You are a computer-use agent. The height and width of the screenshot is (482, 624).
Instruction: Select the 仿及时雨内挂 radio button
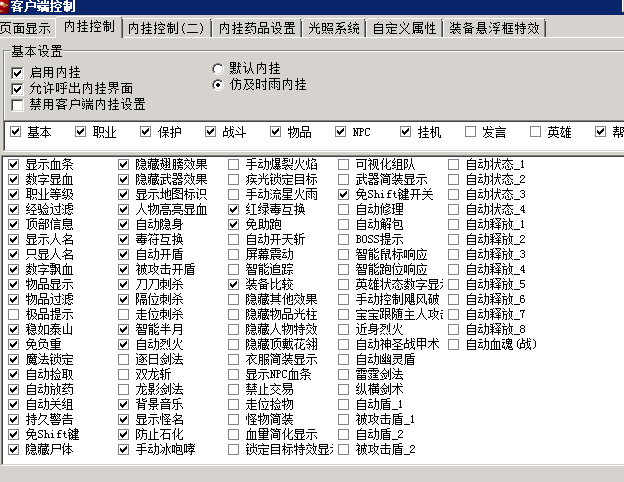click(218, 85)
